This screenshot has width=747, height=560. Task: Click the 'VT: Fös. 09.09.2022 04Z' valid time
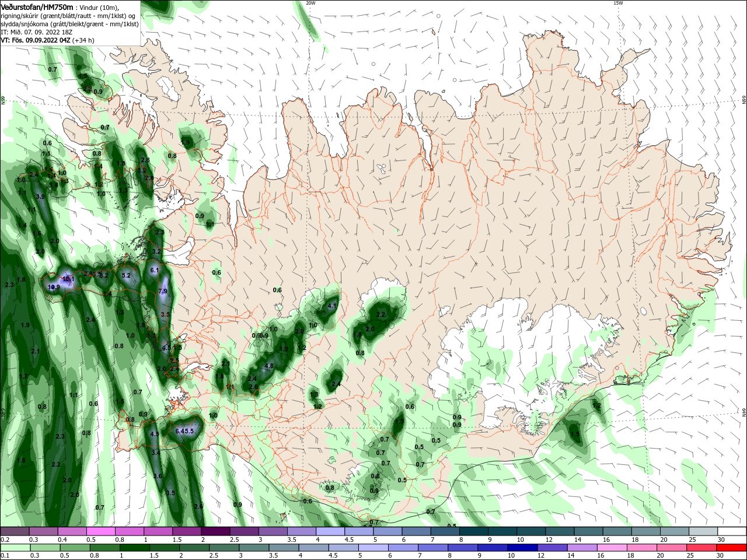point(36,40)
